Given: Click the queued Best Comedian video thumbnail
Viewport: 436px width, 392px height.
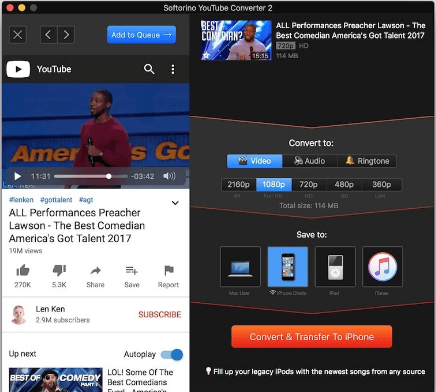Looking at the screenshot, I should [x=236, y=40].
